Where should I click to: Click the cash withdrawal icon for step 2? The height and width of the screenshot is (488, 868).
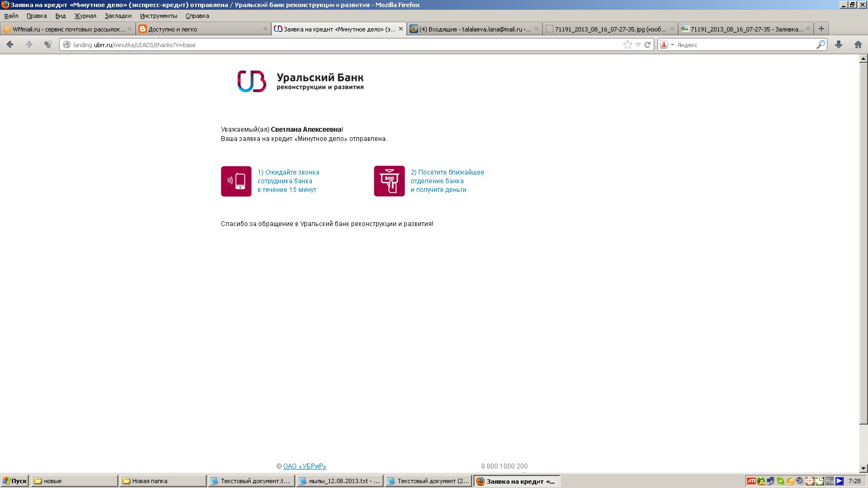click(x=389, y=181)
